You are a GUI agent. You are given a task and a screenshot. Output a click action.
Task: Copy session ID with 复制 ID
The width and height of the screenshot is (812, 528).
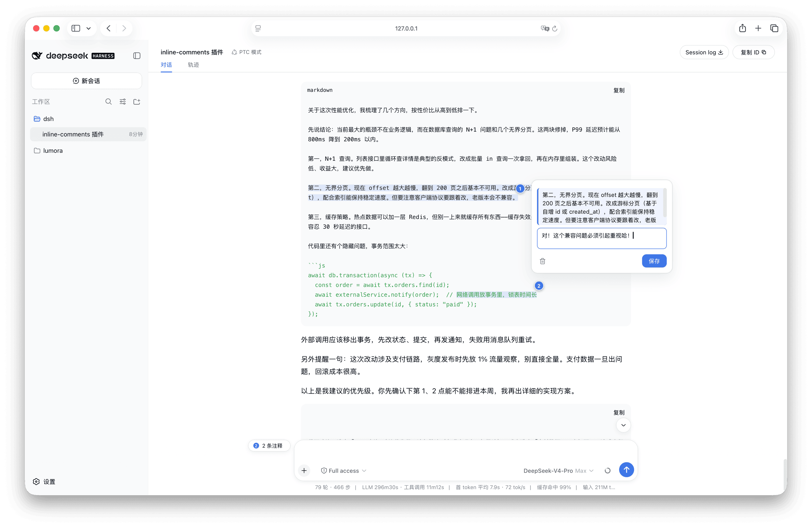click(x=753, y=52)
